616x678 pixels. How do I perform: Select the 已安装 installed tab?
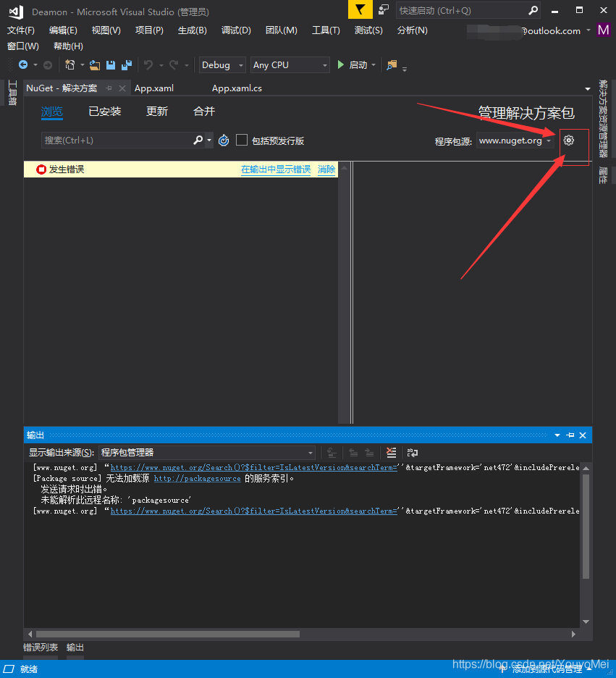click(104, 112)
